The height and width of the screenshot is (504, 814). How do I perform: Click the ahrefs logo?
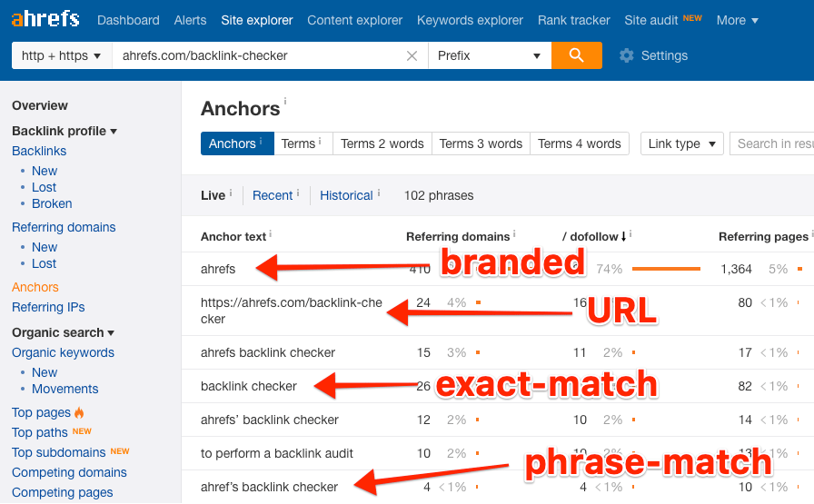pos(45,19)
